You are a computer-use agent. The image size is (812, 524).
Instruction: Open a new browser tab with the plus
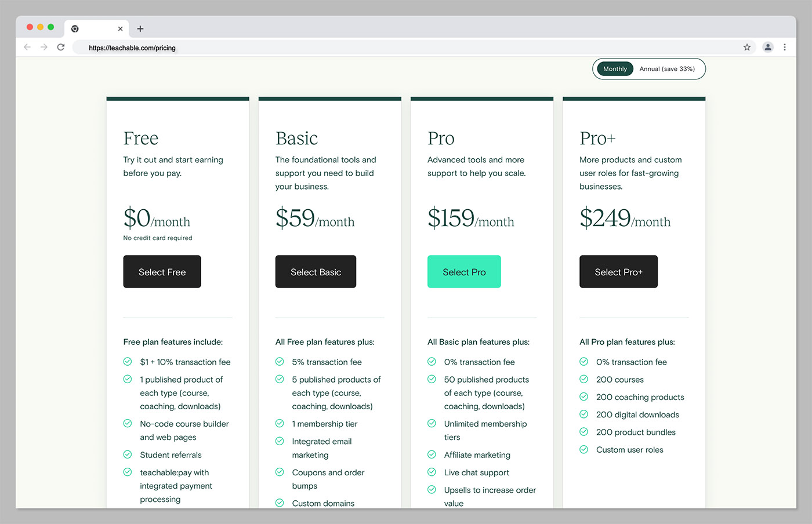coord(140,28)
